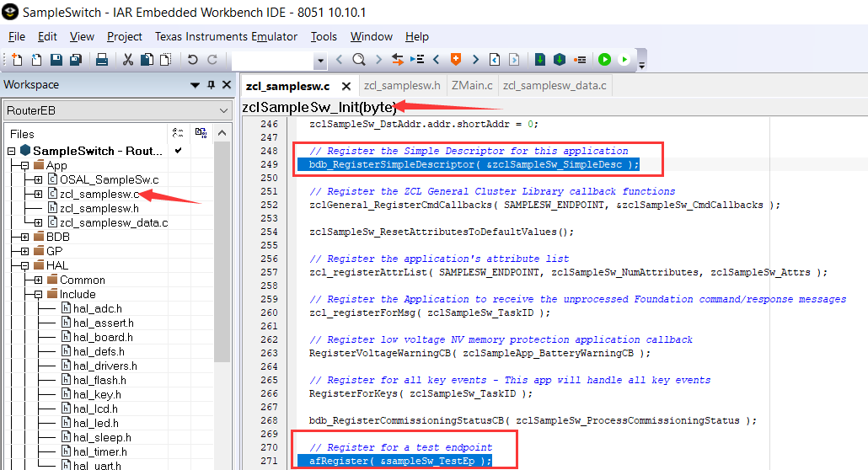The image size is (868, 470).
Task: Open the Help menu
Action: click(417, 36)
